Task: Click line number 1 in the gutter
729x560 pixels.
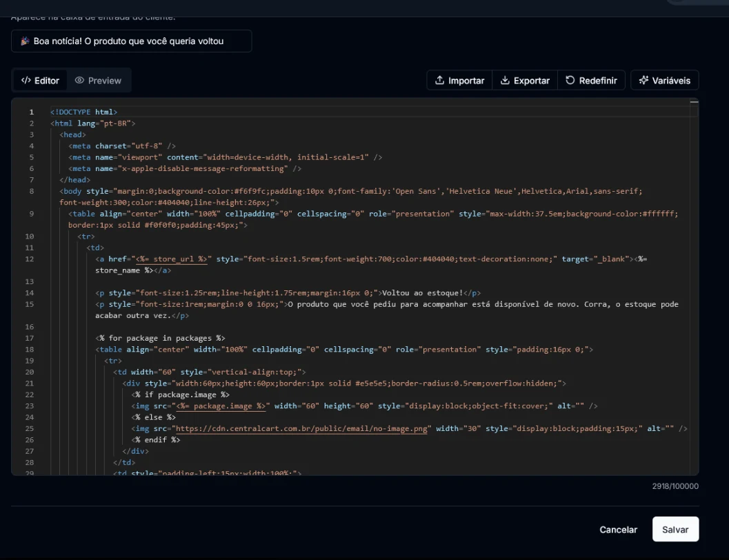Action: point(32,112)
